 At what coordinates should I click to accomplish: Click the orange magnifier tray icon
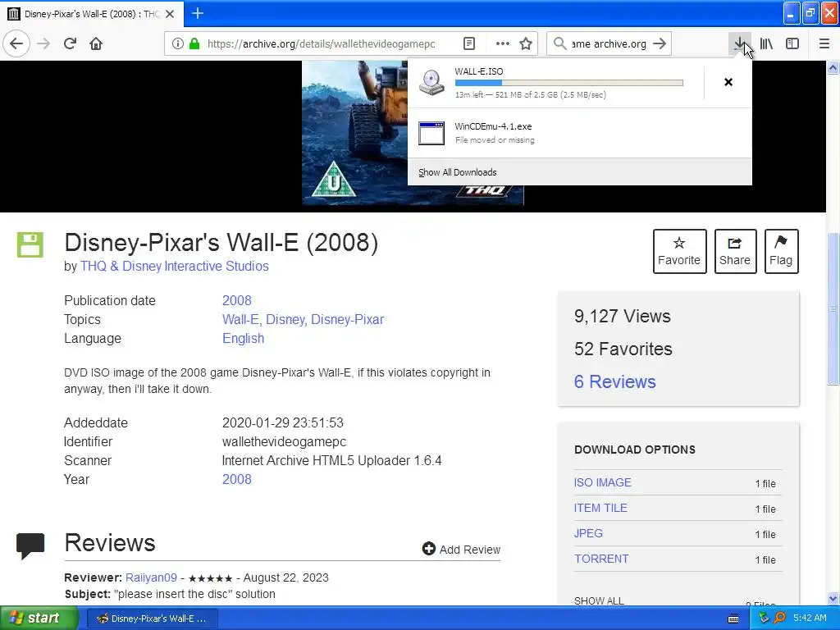coord(779,618)
